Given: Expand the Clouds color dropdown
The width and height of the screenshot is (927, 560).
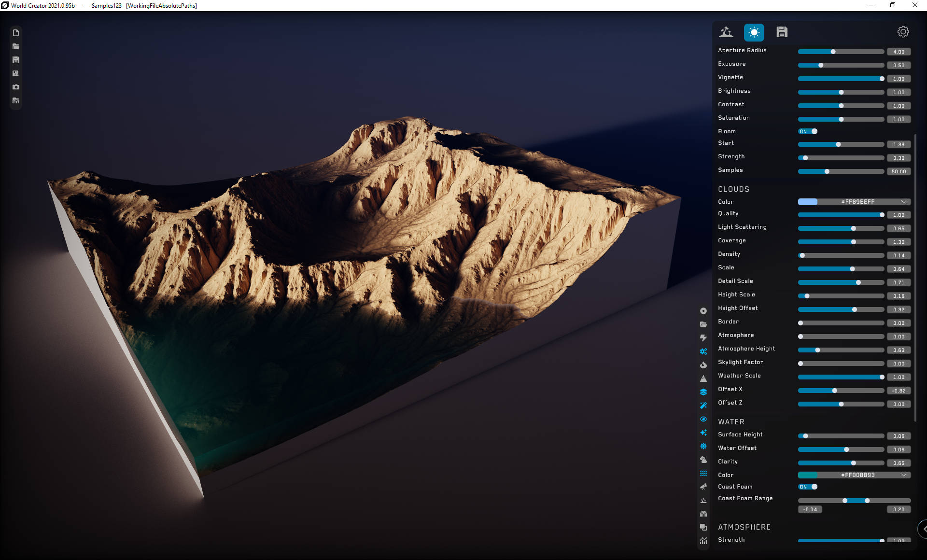Looking at the screenshot, I should pos(903,202).
